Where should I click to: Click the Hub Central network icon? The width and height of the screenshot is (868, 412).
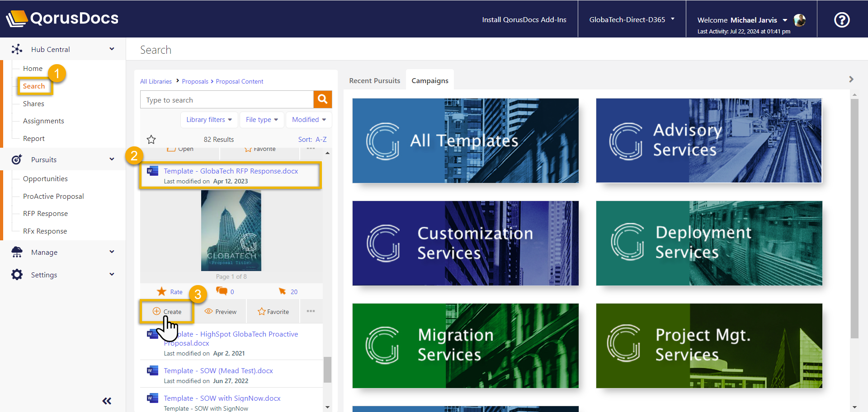pos(17,49)
